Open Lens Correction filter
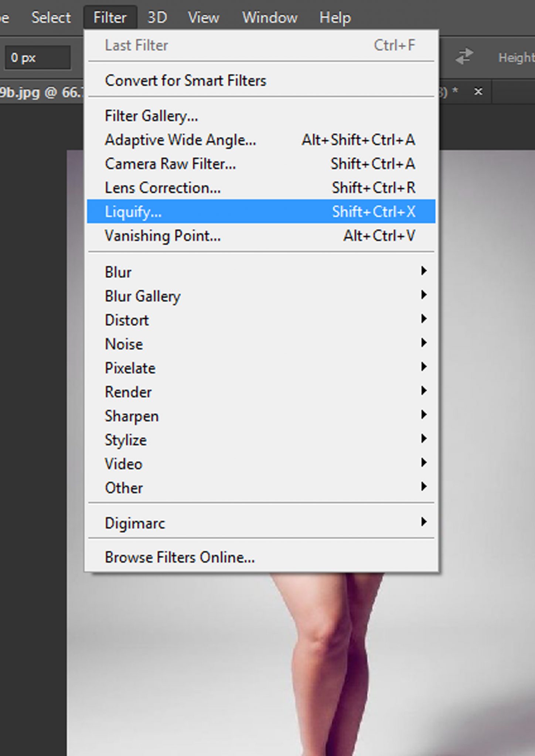Viewport: 535px width, 756px height. 163,188
